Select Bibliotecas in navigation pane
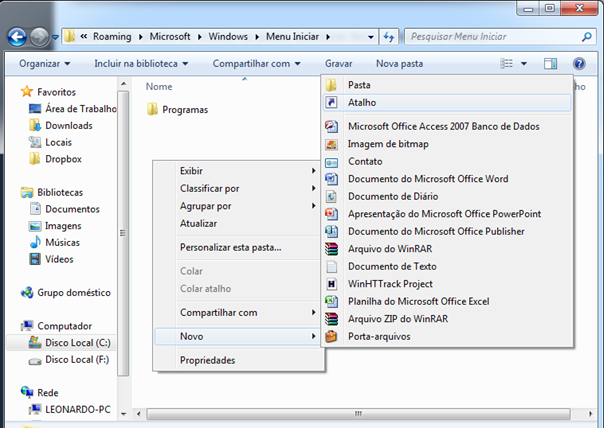Image resolution: width=604 pixels, height=428 pixels. [52, 192]
